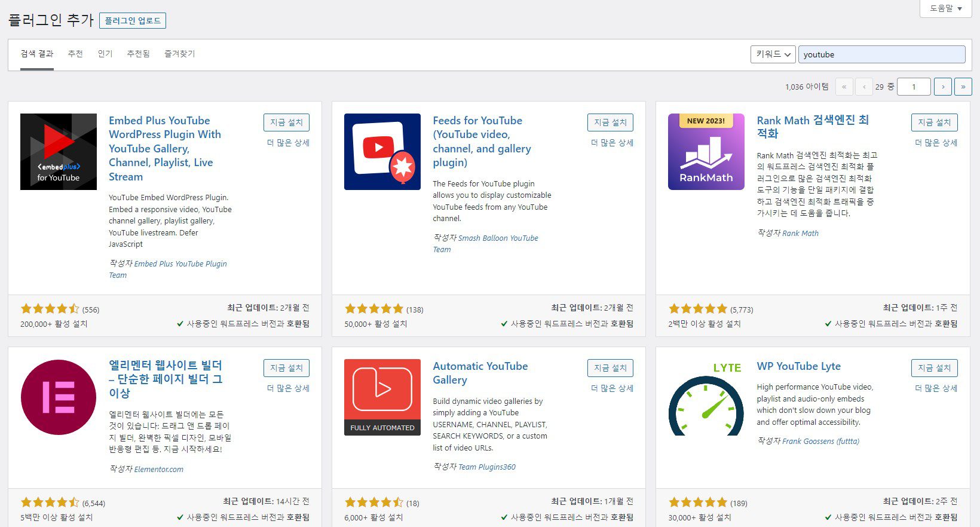Open 더 많은 상세 for Automatic YouTube Gallery
Viewport: 980px width, 527px height.
[612, 388]
